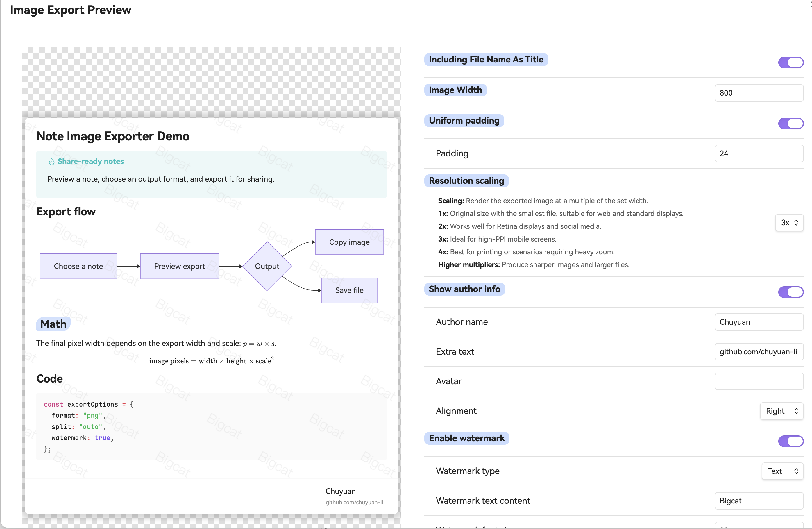Click the Output diamond node
812x529 pixels.
click(x=267, y=266)
